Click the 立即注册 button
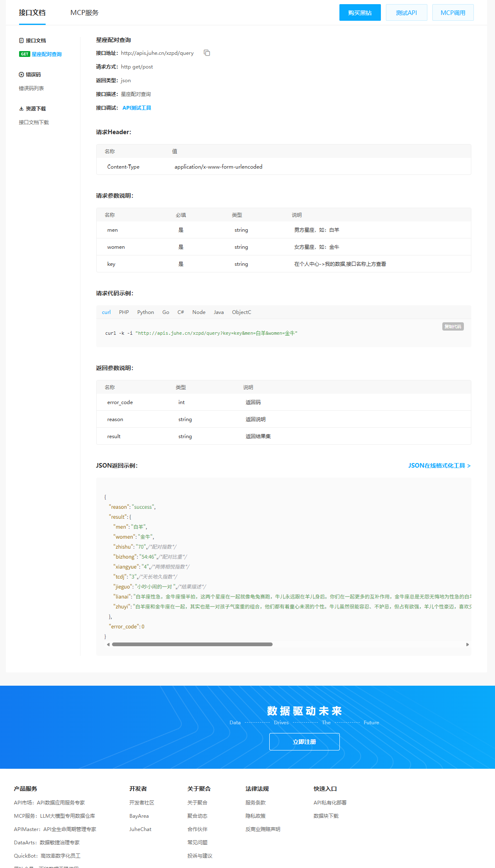This screenshot has width=495, height=868. click(305, 742)
